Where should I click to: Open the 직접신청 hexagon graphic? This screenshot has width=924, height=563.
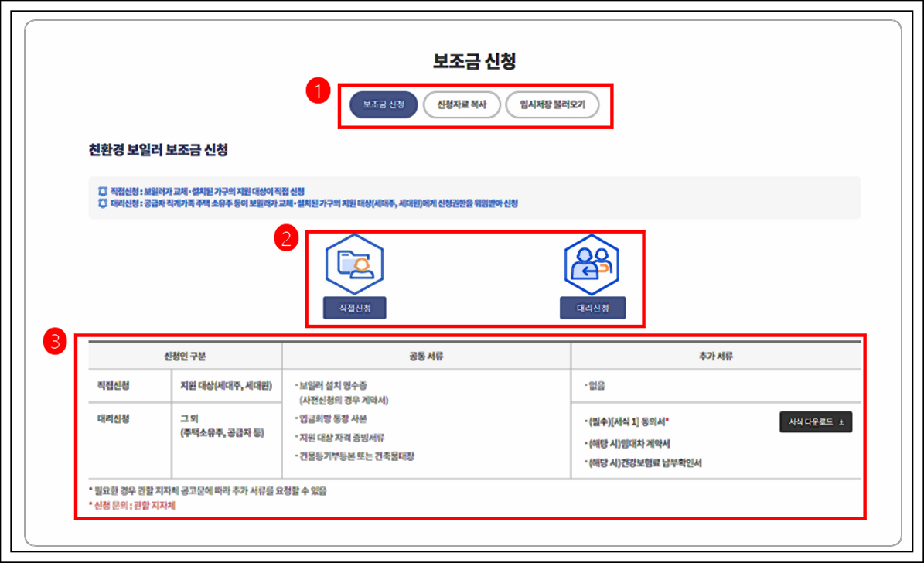tap(355, 264)
